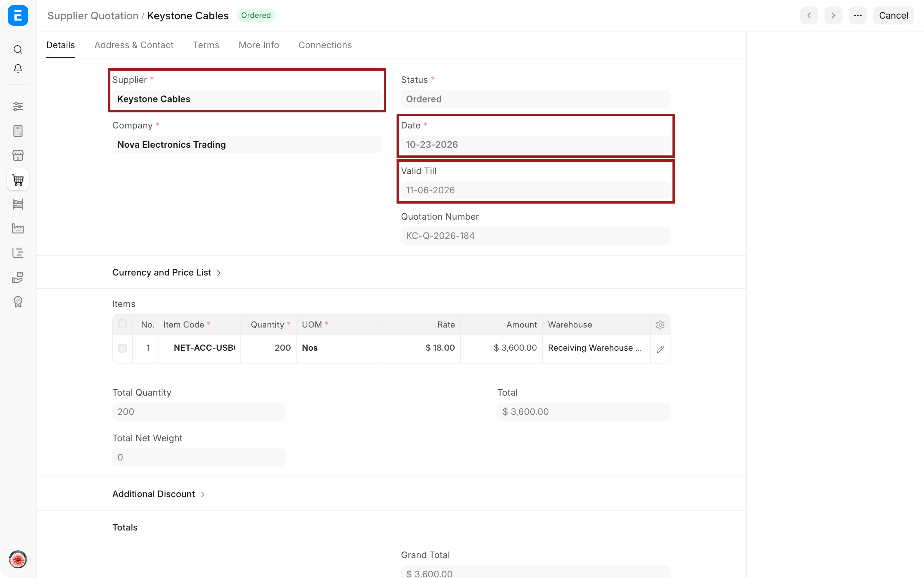Open the selling storefront sidebar icon
This screenshot has width=924, height=578.
tap(18, 156)
